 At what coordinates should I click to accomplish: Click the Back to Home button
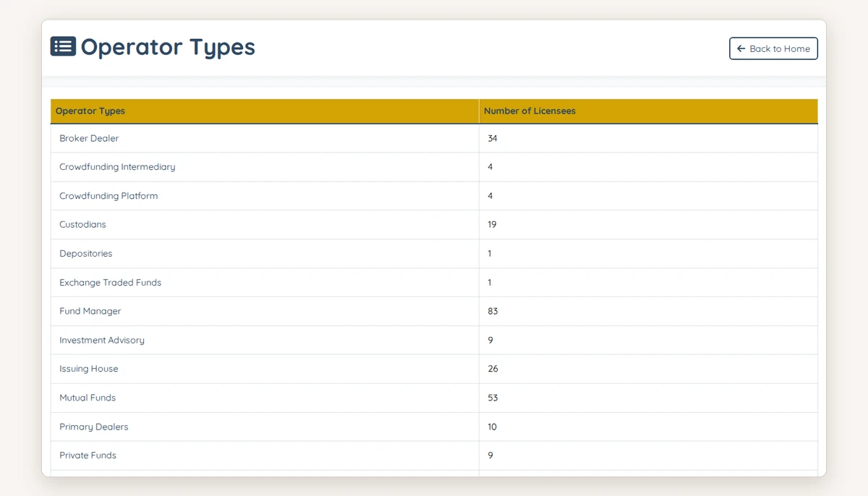point(773,48)
